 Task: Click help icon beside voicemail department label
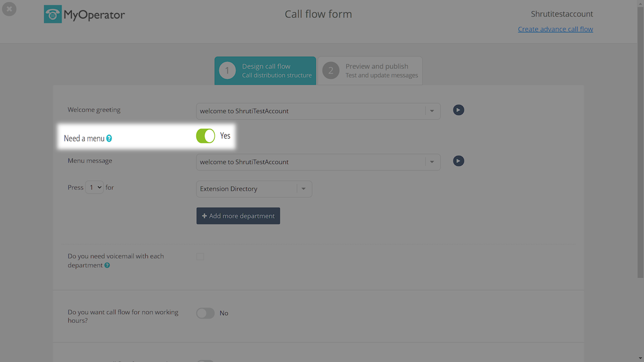click(107, 265)
